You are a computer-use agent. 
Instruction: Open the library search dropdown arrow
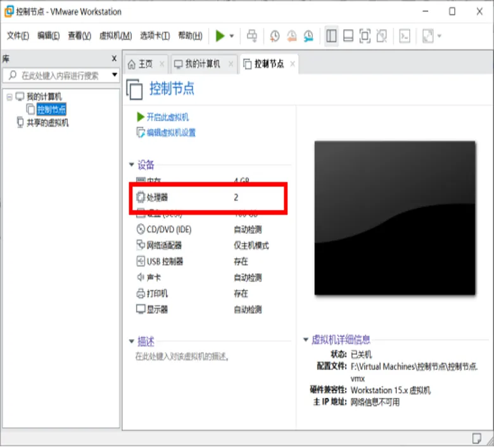(x=115, y=75)
